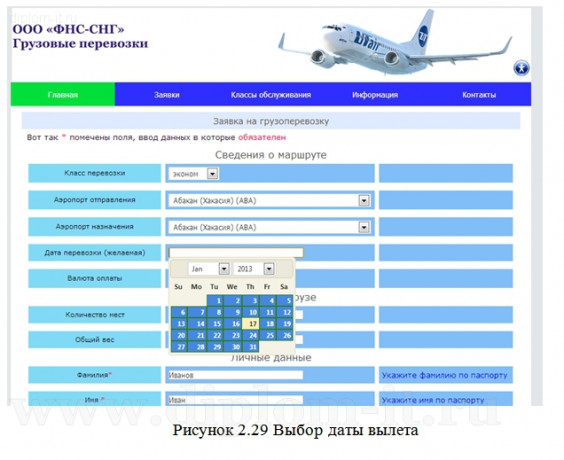Screen dimensions: 564x460
Task: Select day 5 in the calendar
Action: [x=285, y=301]
